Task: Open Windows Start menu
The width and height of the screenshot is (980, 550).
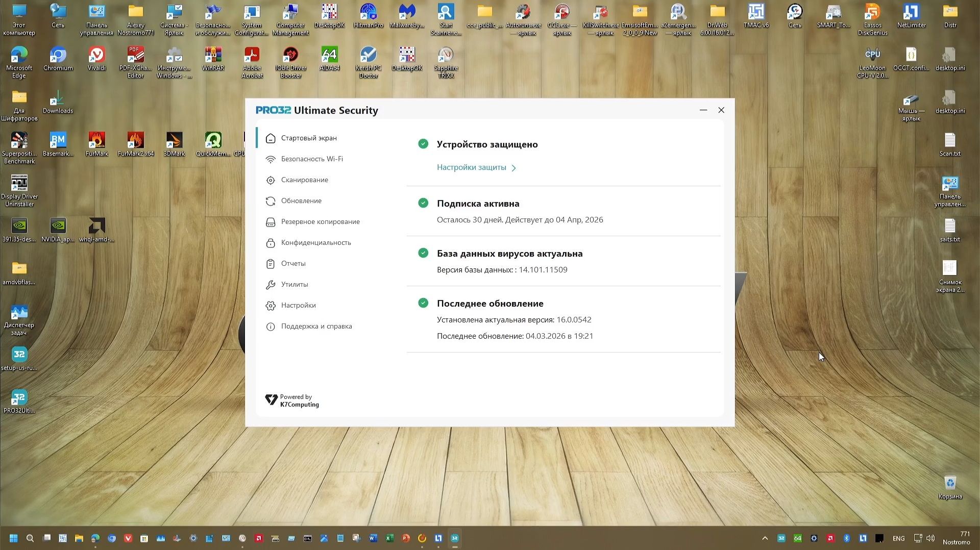Action: coord(14,538)
